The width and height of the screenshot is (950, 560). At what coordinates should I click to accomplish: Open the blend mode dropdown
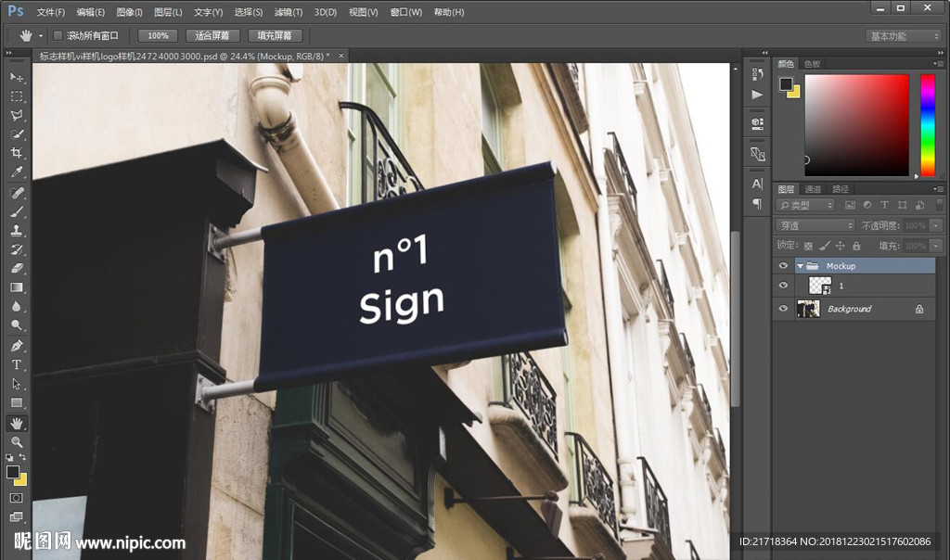[x=815, y=225]
